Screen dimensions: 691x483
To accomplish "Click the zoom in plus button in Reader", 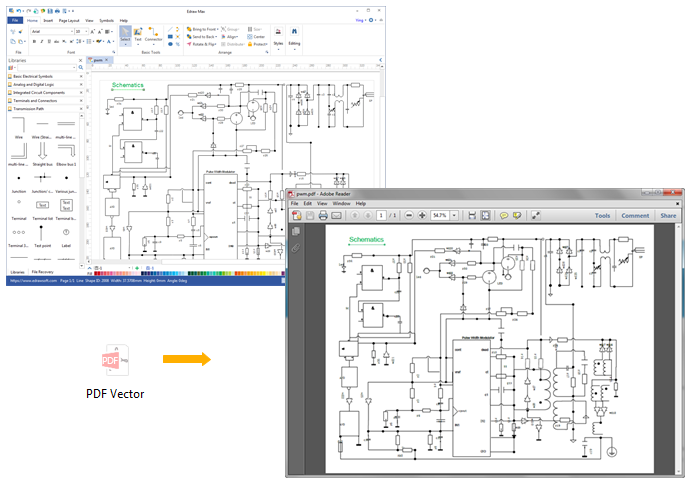I will [x=421, y=215].
